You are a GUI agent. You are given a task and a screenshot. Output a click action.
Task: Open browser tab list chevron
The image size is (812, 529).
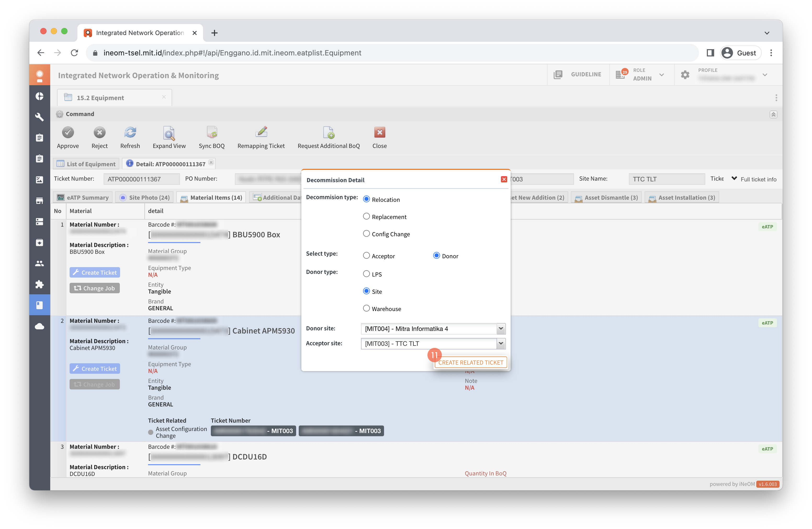(767, 33)
